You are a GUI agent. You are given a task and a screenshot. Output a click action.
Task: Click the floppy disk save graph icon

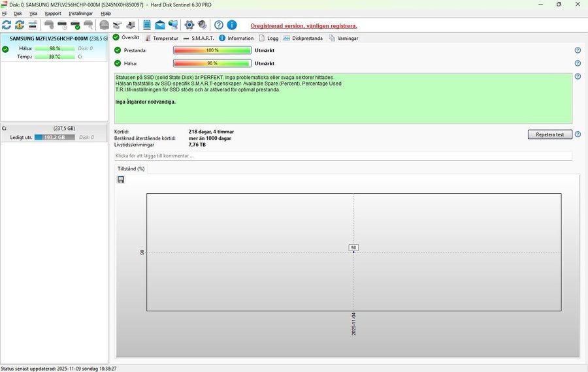coord(121,179)
